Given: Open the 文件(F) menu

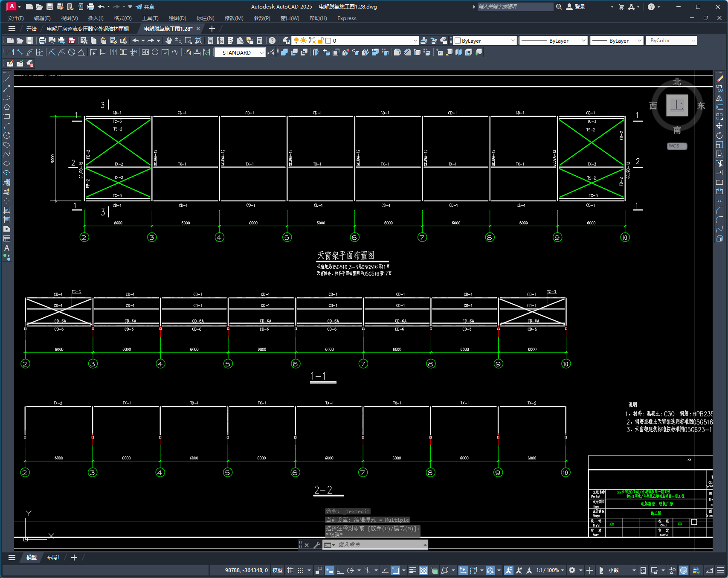Looking at the screenshot, I should click(16, 18).
